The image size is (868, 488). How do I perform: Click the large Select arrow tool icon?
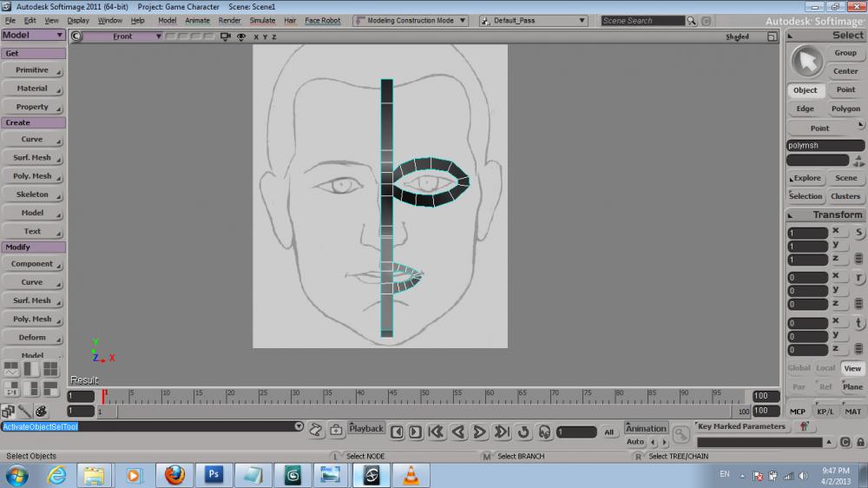click(x=807, y=61)
